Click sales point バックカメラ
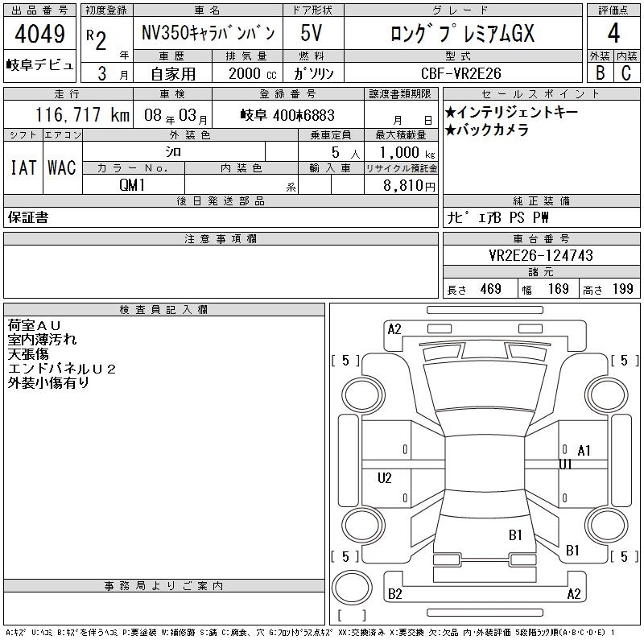 pyautogui.click(x=487, y=130)
